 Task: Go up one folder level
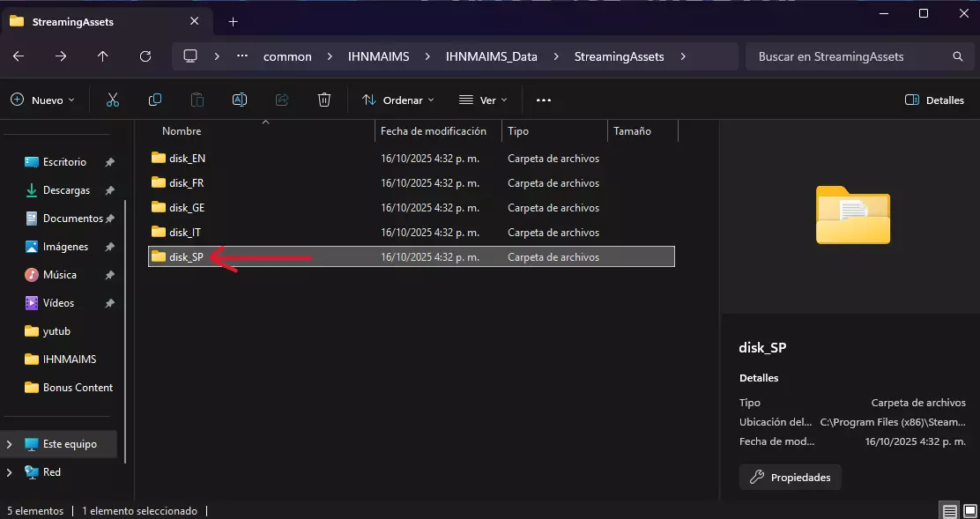coord(103,56)
